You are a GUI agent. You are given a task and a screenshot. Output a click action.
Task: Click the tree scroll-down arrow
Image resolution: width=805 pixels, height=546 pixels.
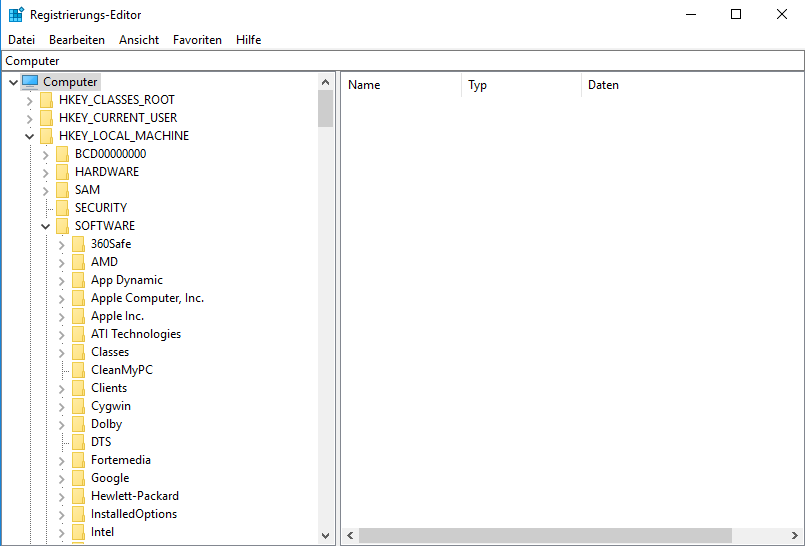click(325, 535)
